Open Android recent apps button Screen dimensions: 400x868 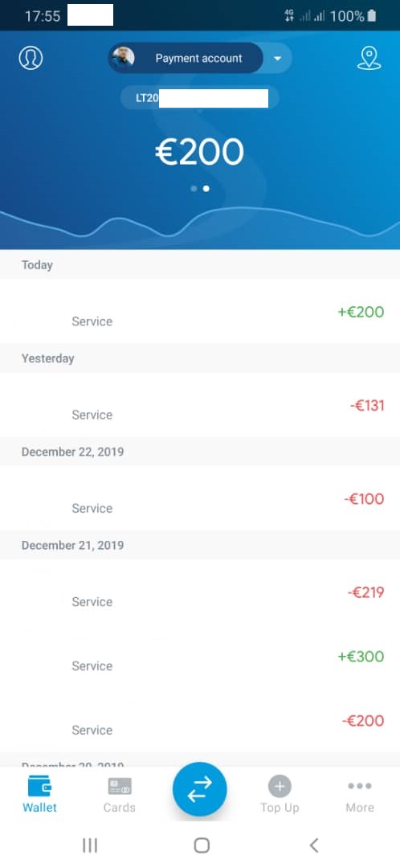(90, 845)
